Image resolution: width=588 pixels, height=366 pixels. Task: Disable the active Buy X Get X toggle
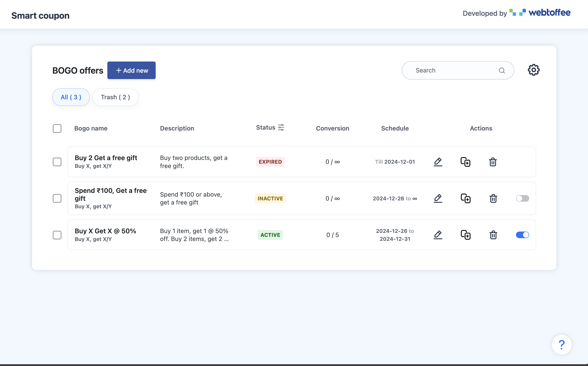tap(522, 235)
